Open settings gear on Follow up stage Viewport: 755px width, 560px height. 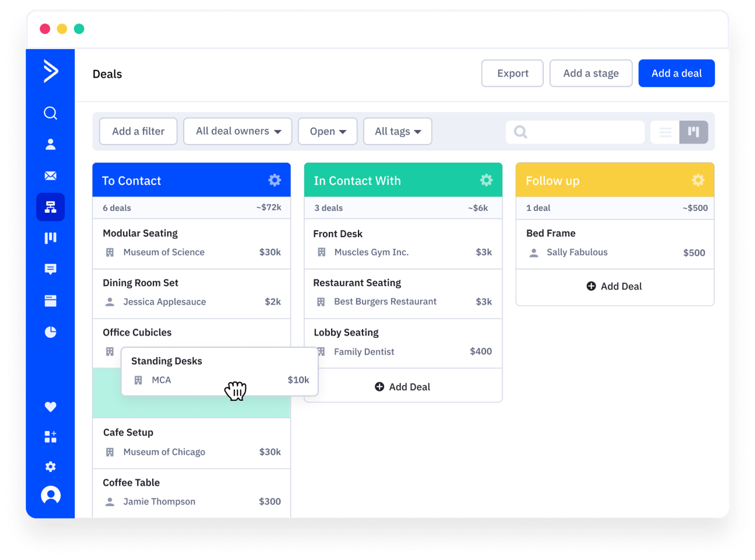698,180
